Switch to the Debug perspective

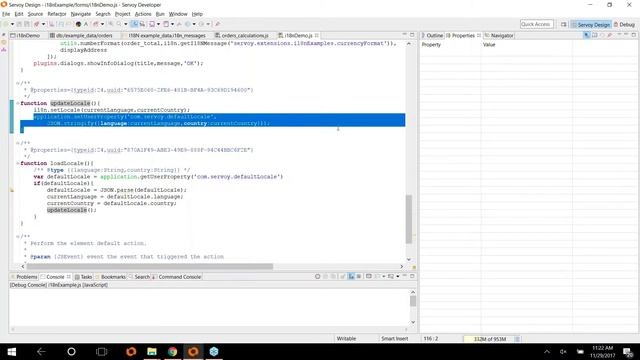click(x=624, y=24)
